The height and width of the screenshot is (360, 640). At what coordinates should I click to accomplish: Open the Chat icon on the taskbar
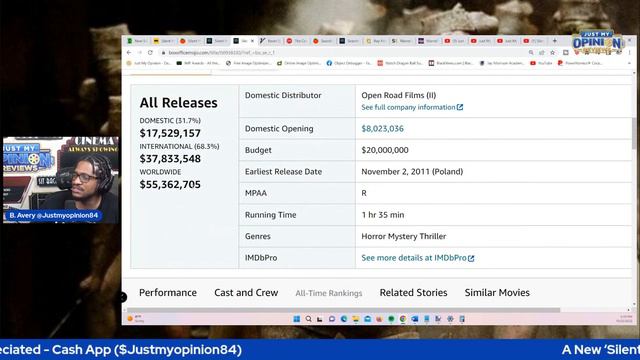tap(332, 319)
